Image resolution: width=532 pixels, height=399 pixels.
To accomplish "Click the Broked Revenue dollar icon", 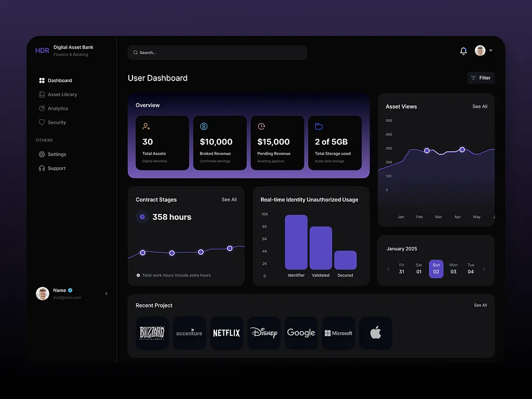I will pos(204,126).
